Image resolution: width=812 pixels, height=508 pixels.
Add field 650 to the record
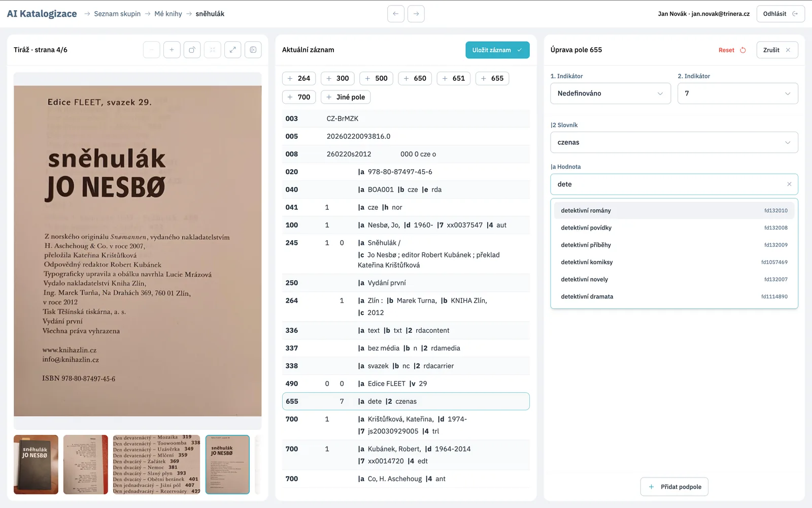[415, 78]
